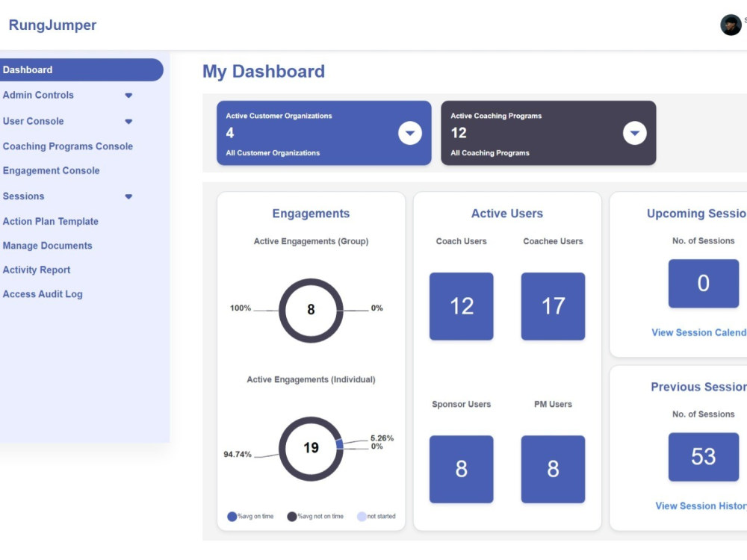Open View Session History link
747x560 pixels.
701,505
